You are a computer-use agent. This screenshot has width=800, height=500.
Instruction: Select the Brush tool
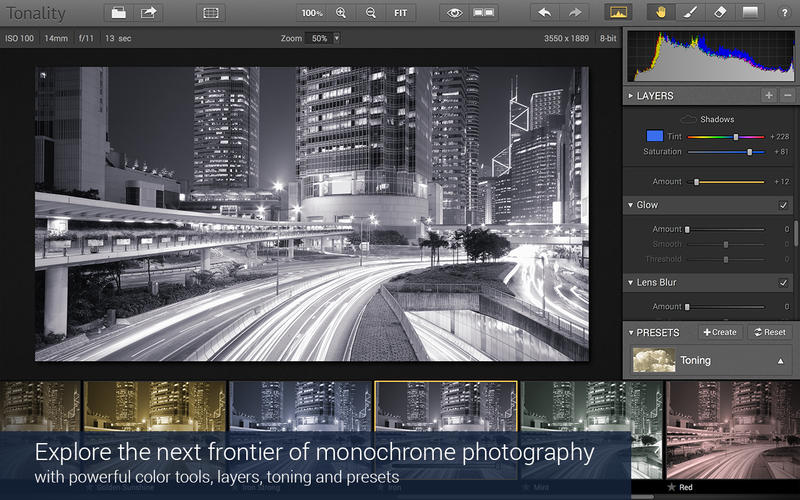point(690,13)
